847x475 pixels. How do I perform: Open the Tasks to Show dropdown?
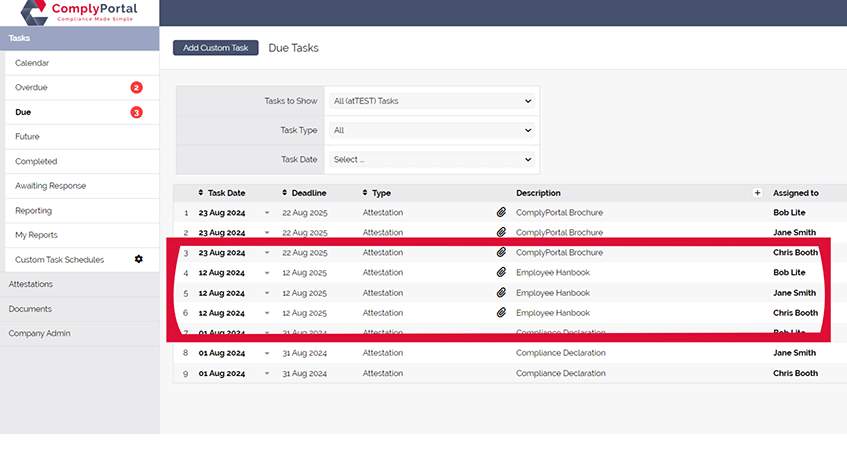[431, 101]
